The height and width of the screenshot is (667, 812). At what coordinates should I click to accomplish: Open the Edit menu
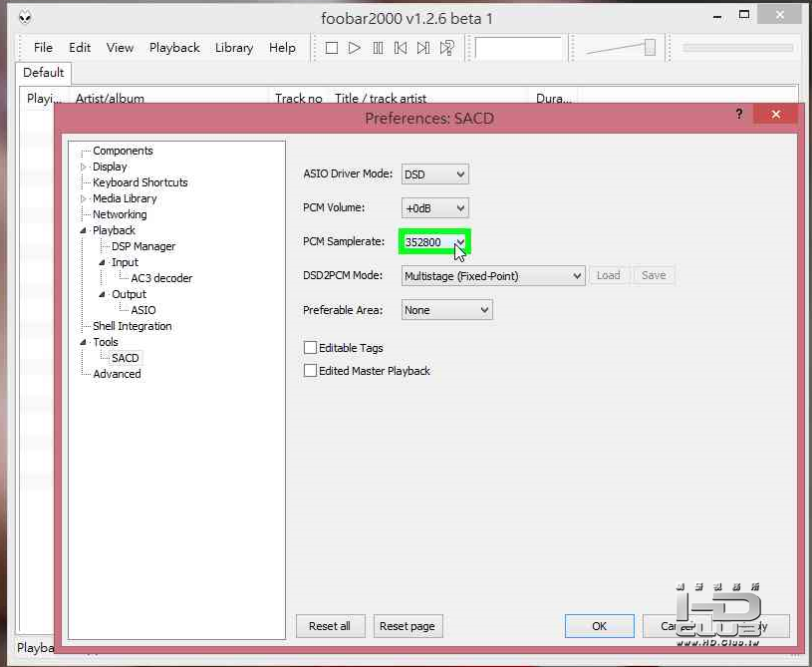(80, 48)
